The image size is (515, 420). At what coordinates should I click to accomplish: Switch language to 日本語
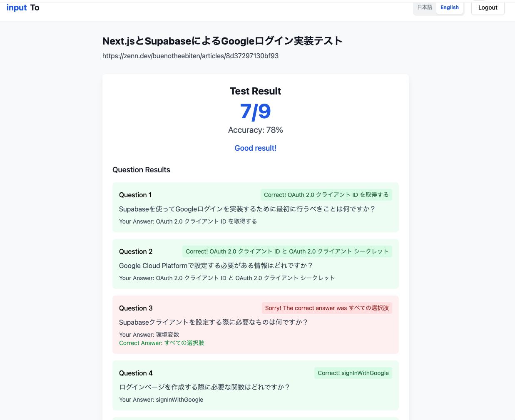(425, 7)
